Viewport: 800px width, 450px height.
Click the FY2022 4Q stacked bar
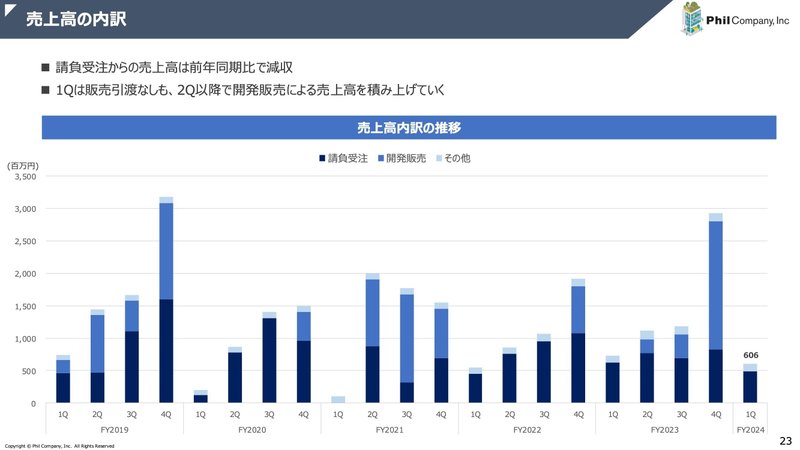pos(578,341)
